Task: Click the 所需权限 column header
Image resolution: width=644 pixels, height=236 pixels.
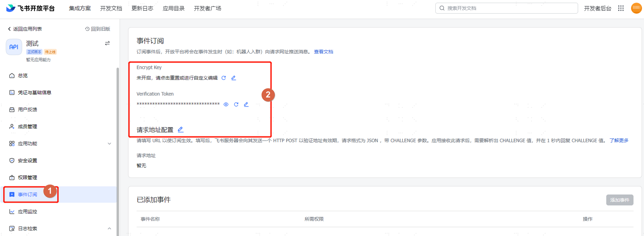Action: point(314,219)
